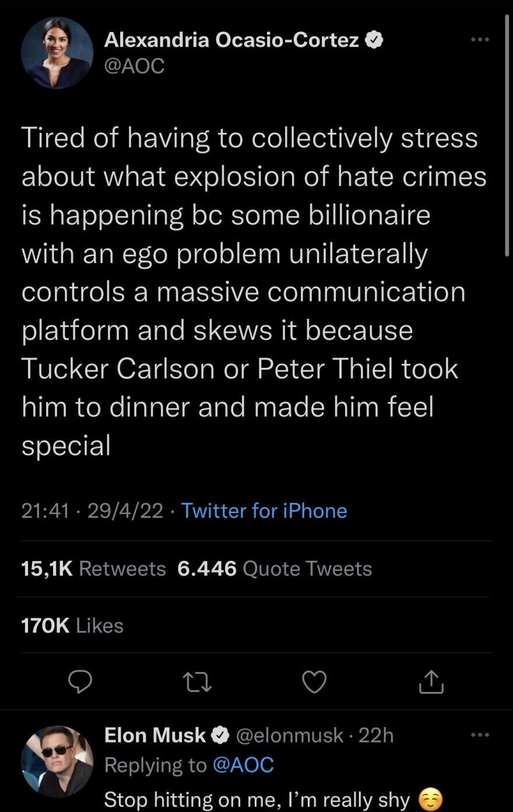This screenshot has height=812, width=513.
Task: Open the more options dots on AOC's tweet
Action: (x=480, y=40)
